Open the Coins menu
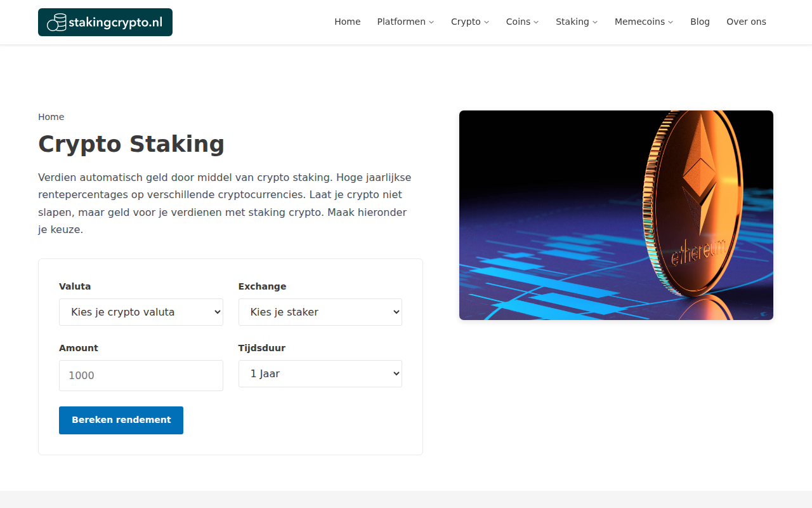Screen dimensions: 812x508 pyautogui.click(x=518, y=22)
